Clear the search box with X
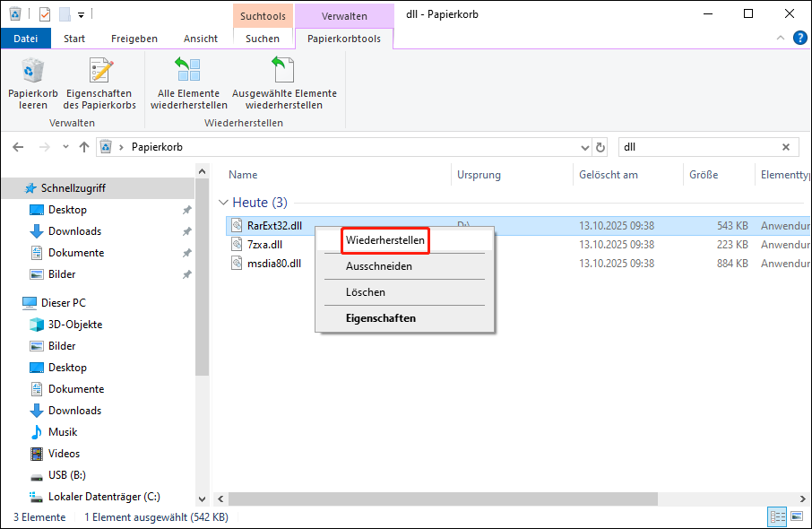Viewport: 812px width, 529px height. click(x=786, y=147)
